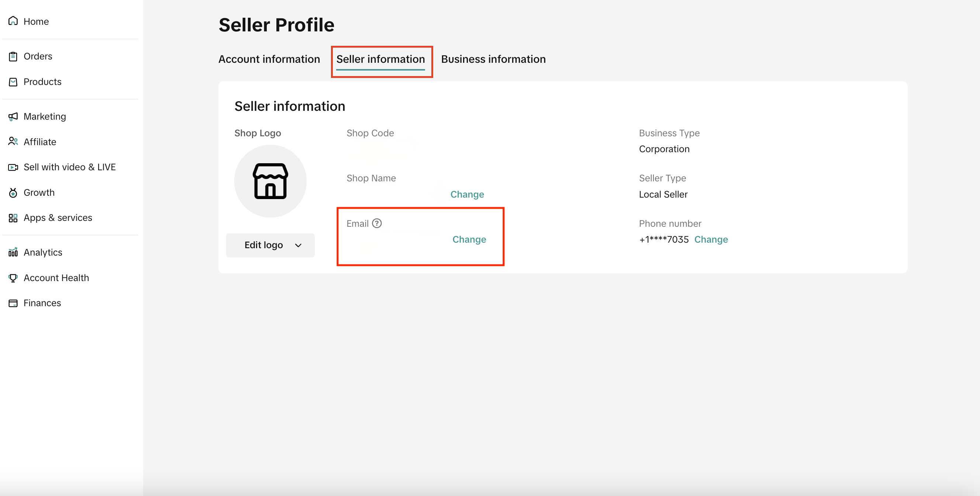Click Change link next to phone number

pos(711,239)
